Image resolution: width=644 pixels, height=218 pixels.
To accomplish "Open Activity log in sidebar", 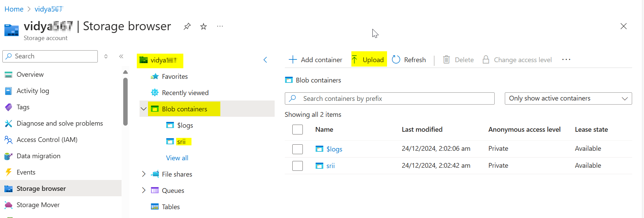I will (33, 91).
